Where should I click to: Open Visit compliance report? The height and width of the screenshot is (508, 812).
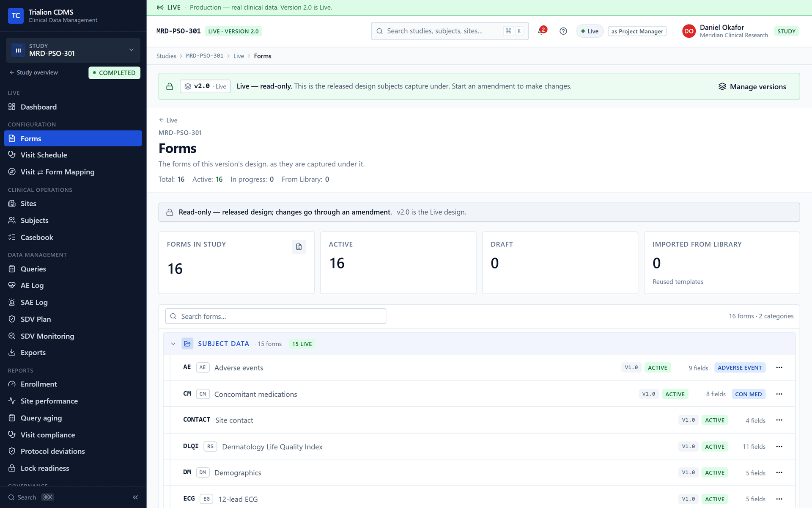click(x=73, y=435)
